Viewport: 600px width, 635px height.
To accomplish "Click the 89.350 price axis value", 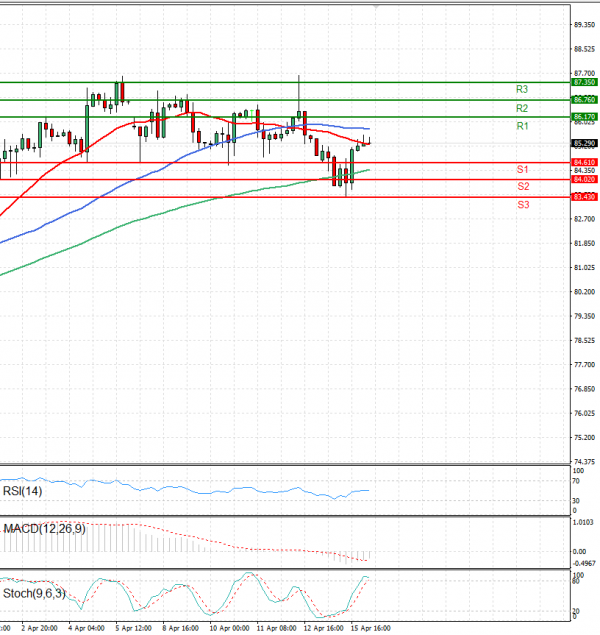I will pos(584,25).
